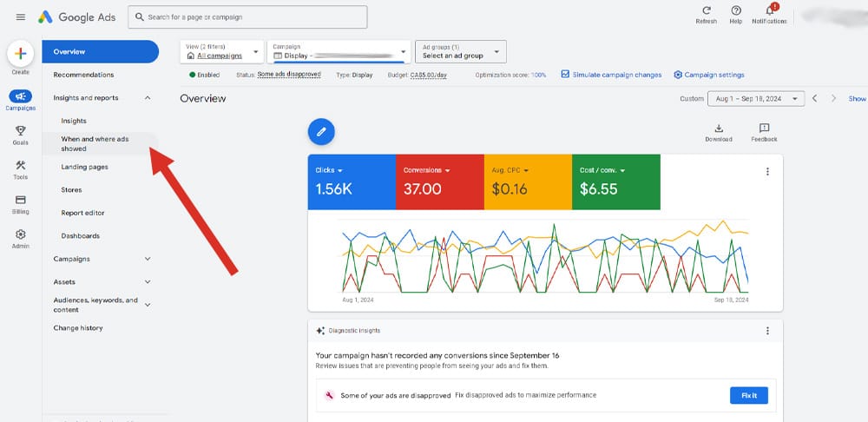868x422 pixels.
Task: Select the Overview menu item
Action: [100, 51]
